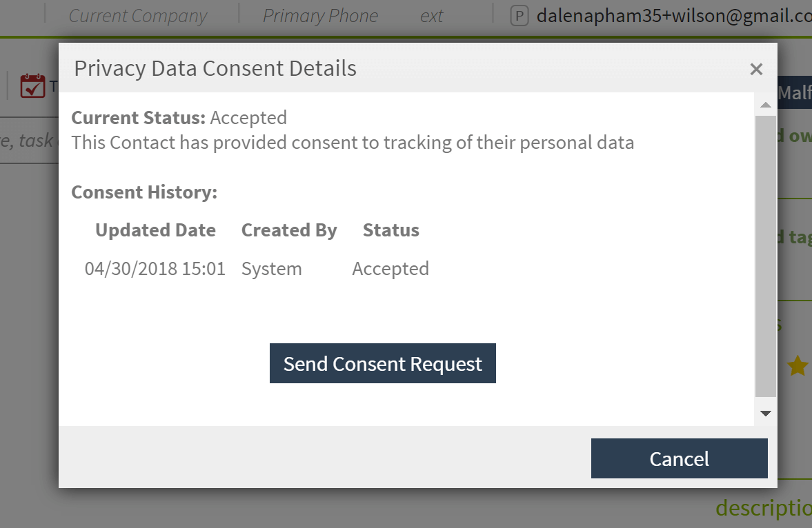Click the dark Malf button behind the dialog

click(x=794, y=92)
